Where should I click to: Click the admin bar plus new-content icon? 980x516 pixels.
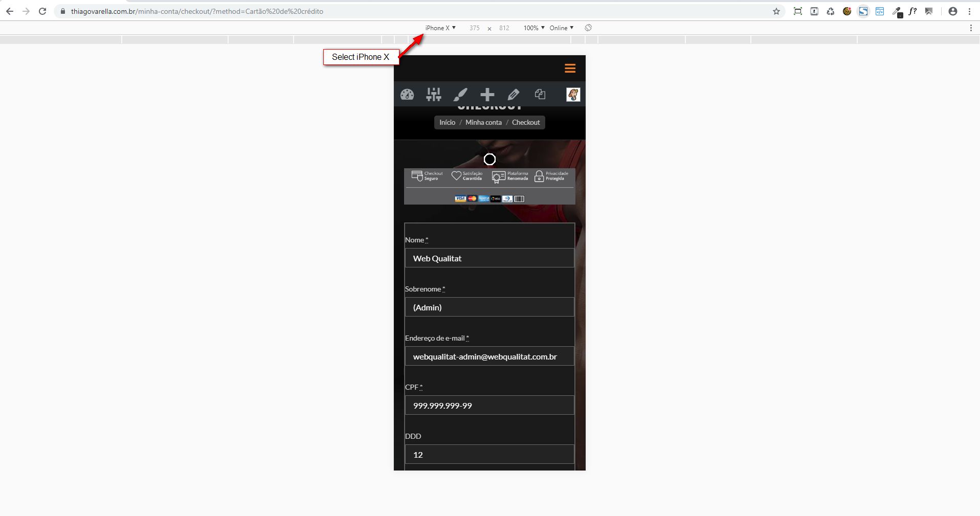click(487, 95)
